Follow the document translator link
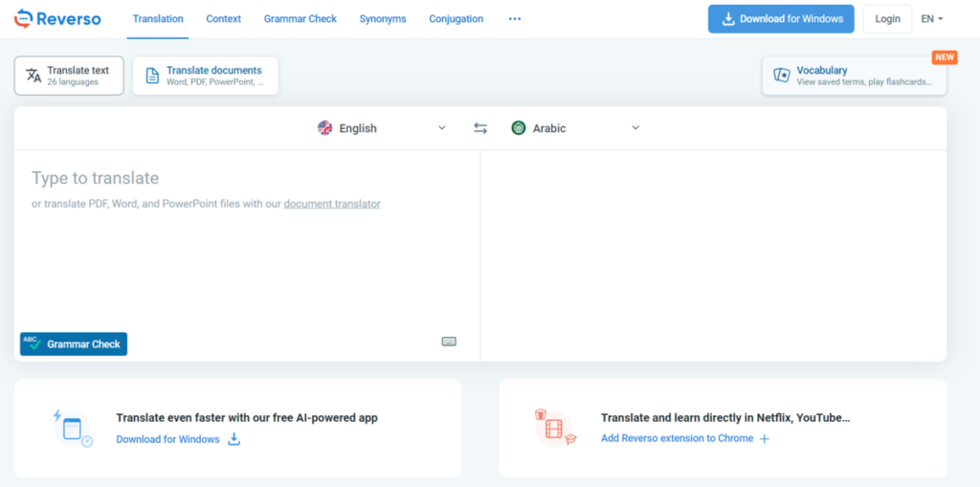The image size is (980, 487). pyautogui.click(x=332, y=204)
